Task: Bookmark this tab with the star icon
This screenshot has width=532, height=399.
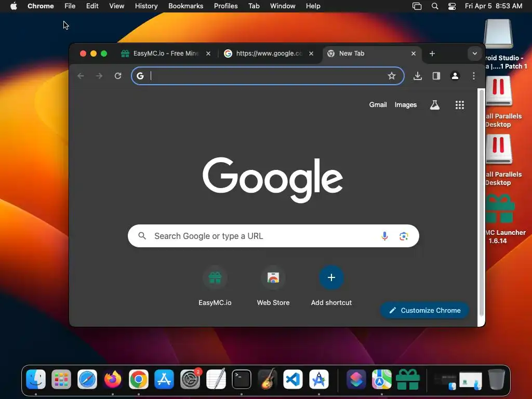Action: pos(392,76)
